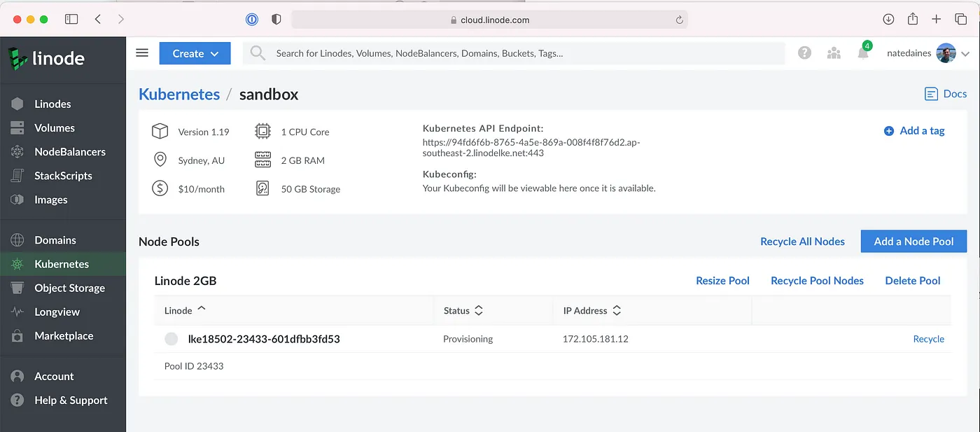This screenshot has width=980, height=432.
Task: Click the notifications bell icon
Action: [x=863, y=53]
